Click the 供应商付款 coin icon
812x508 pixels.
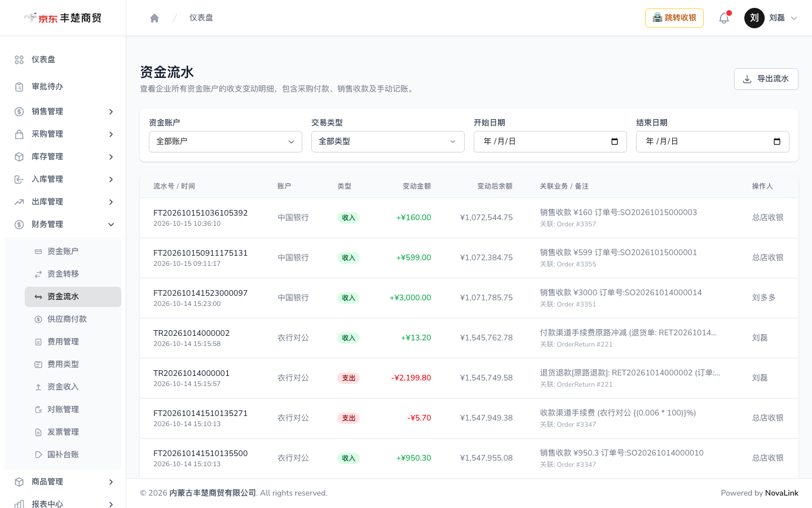(38, 319)
